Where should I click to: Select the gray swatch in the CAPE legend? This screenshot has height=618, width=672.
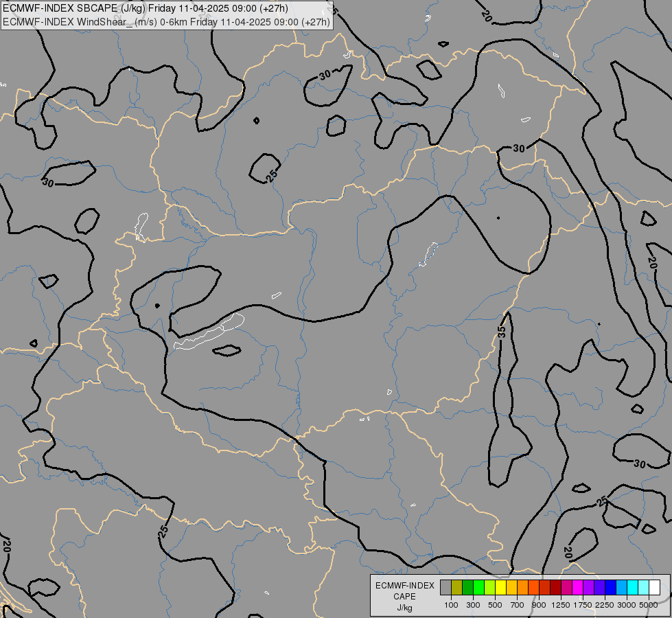point(445,588)
